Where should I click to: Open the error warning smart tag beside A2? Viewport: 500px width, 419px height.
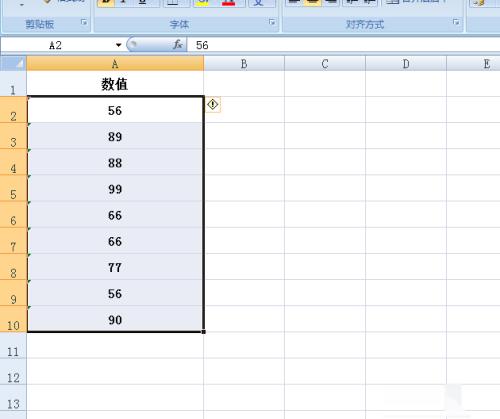click(213, 105)
